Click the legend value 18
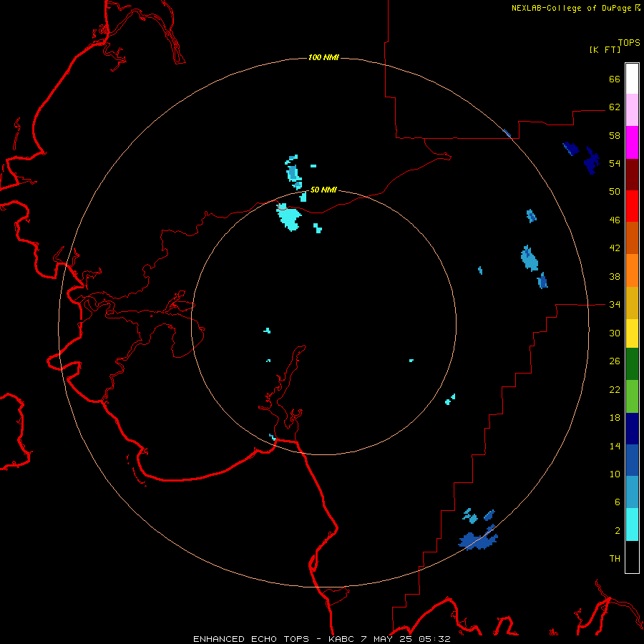The width and height of the screenshot is (644, 644). pyautogui.click(x=615, y=418)
